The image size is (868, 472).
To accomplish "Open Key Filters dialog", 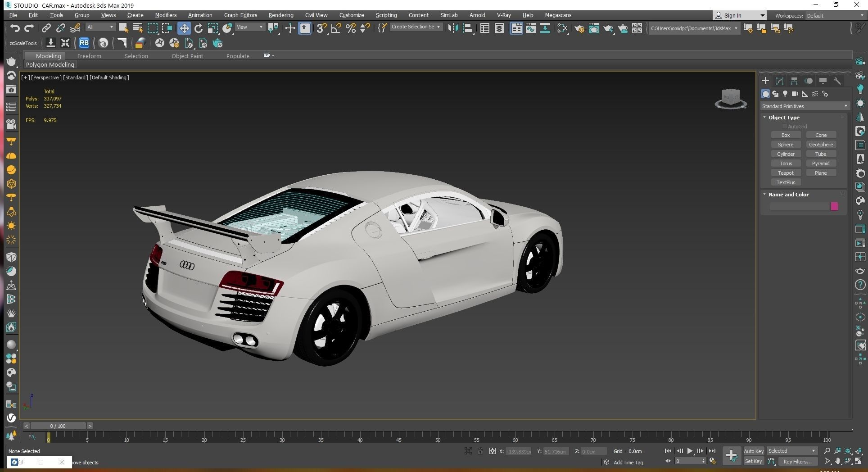I will 797,461.
